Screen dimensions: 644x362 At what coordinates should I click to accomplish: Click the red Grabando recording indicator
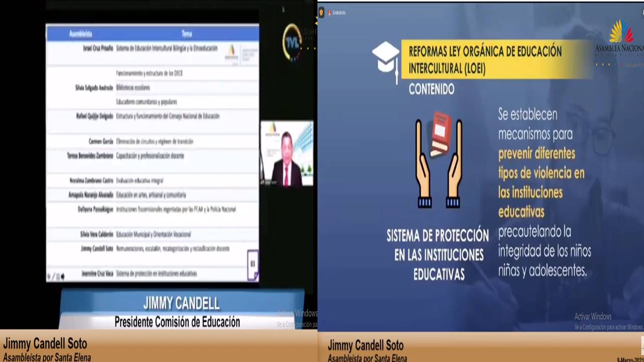click(329, 13)
